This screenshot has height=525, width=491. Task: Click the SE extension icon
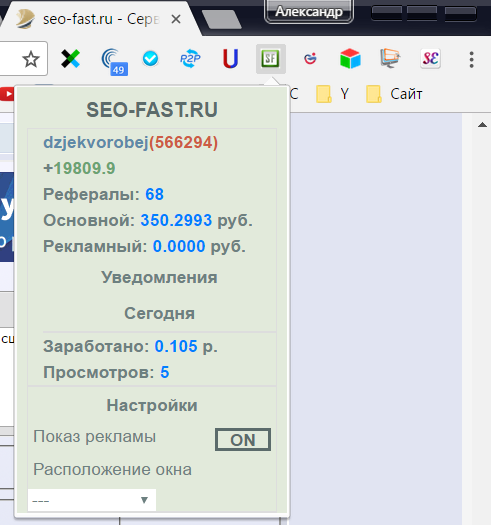click(430, 59)
